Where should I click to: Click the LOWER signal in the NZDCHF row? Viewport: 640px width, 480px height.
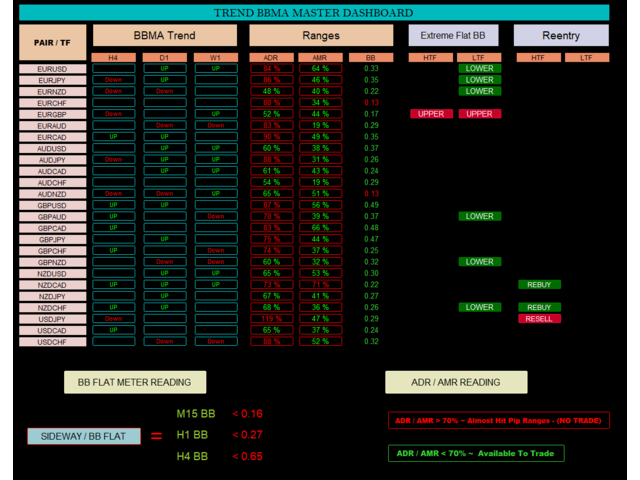point(480,307)
